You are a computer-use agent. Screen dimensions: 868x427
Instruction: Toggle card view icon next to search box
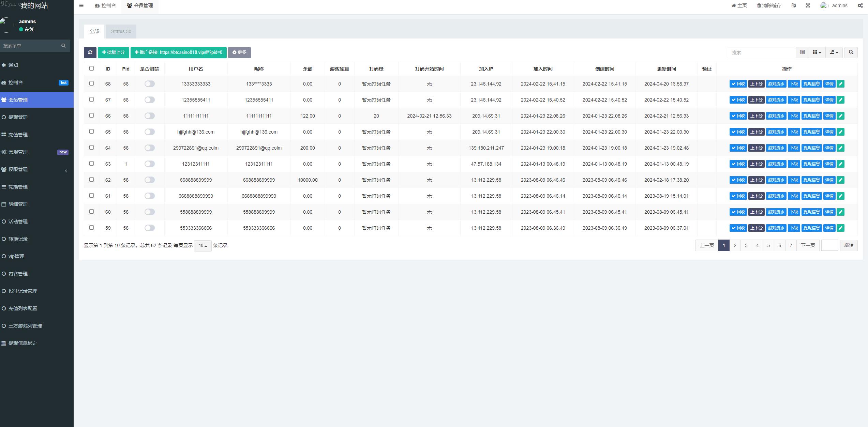pyautogui.click(x=803, y=52)
